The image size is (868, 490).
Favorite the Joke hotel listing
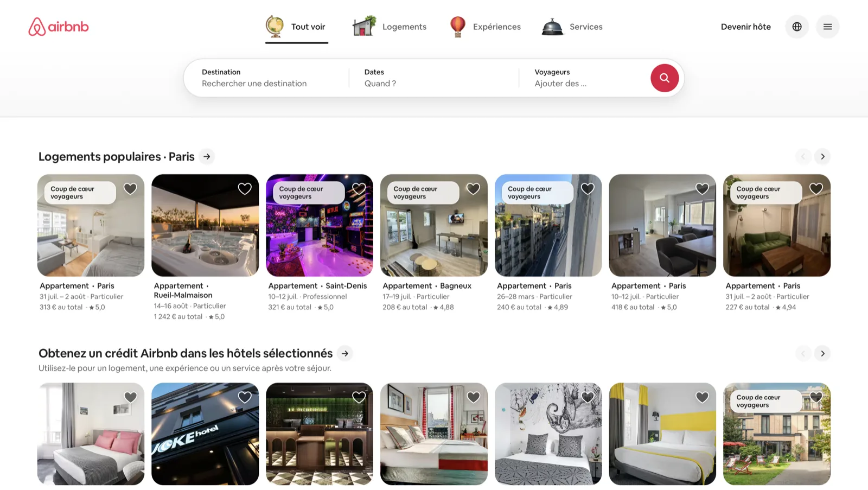coord(245,397)
